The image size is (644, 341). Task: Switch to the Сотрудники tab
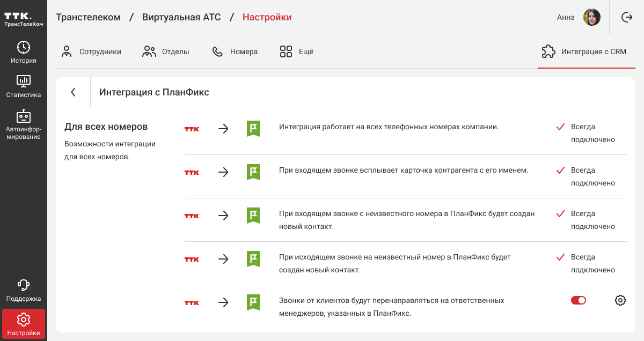(91, 52)
